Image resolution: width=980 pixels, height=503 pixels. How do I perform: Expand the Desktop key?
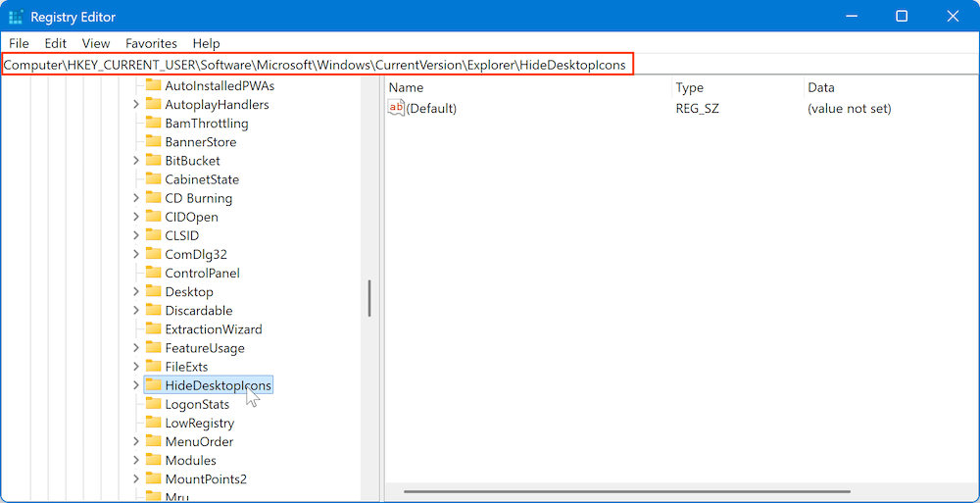click(135, 291)
